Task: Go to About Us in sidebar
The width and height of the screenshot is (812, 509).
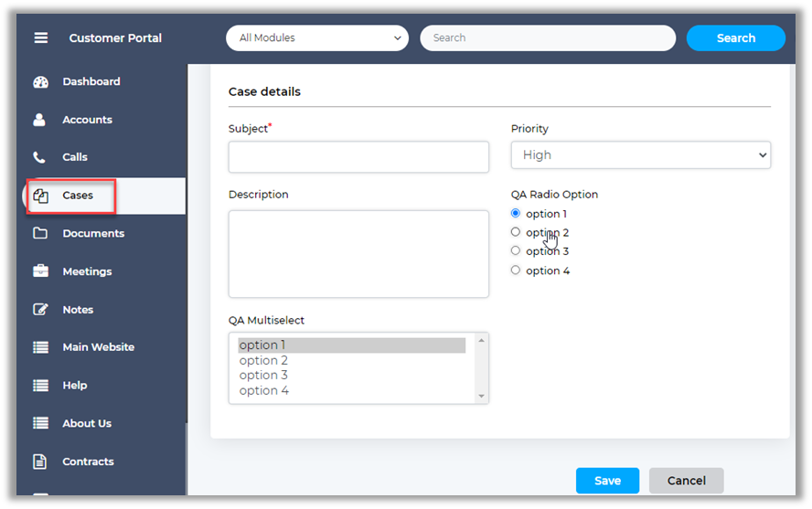Action: tap(87, 423)
